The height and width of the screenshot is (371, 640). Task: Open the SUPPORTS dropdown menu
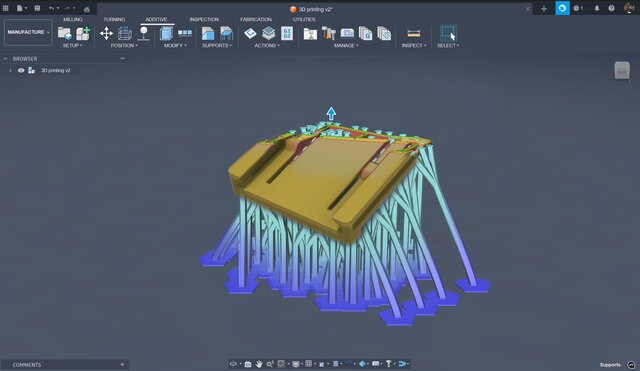coord(217,45)
